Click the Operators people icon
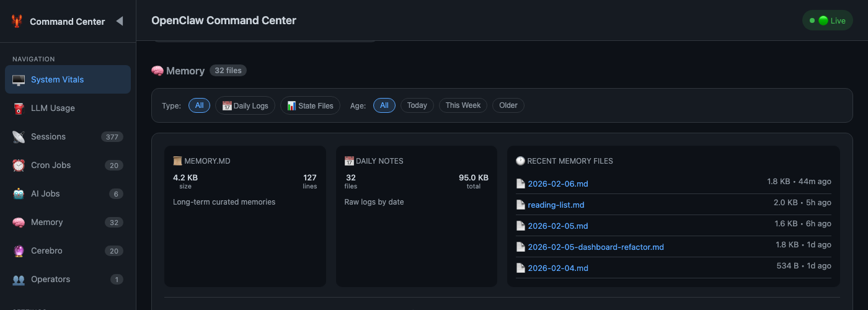The image size is (868, 310). (x=19, y=280)
